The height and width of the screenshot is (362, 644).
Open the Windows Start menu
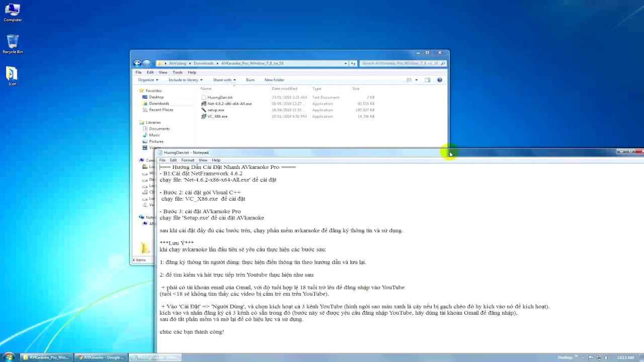[x=9, y=357]
